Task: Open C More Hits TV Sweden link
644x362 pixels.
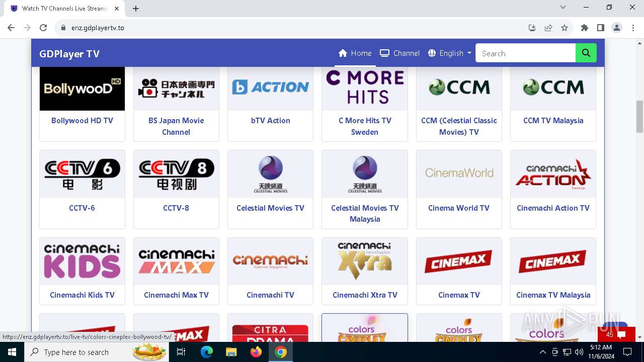Action: click(365, 126)
